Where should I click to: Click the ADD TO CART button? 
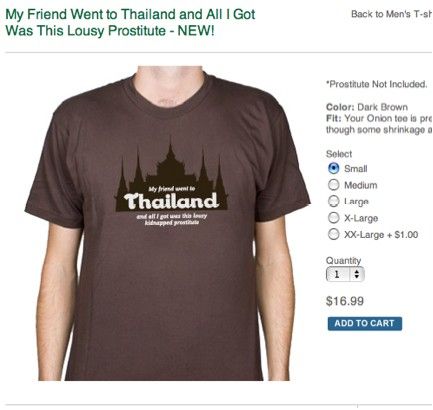pyautogui.click(x=365, y=323)
